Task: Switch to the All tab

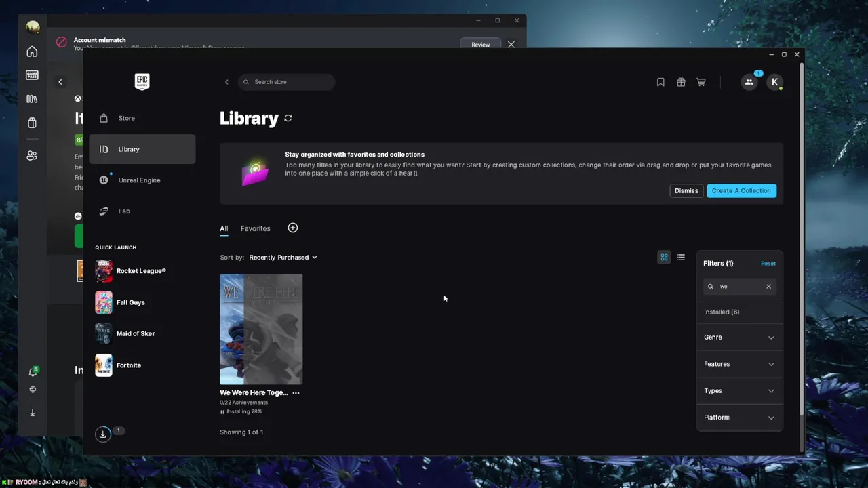Action: 224,228
